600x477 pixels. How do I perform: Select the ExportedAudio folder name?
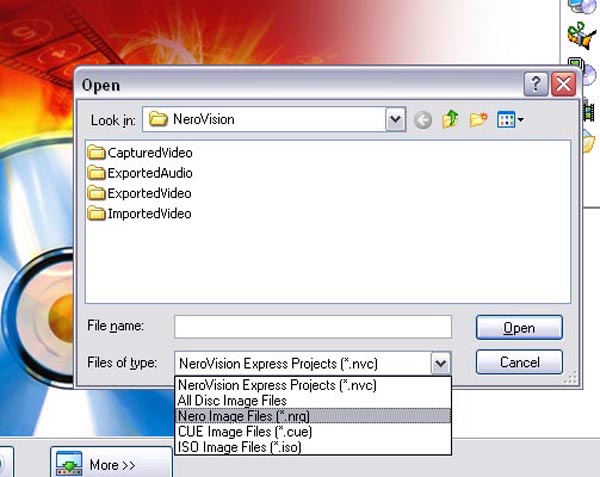click(150, 173)
